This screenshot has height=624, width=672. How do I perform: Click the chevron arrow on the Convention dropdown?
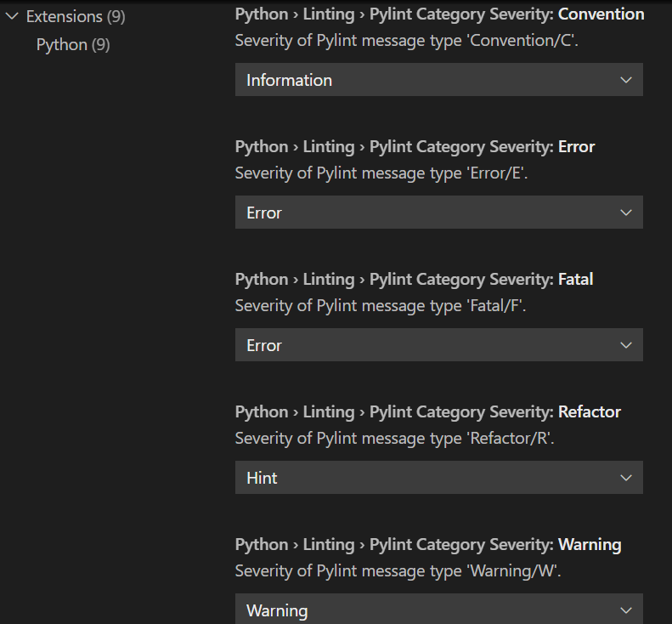[x=626, y=80]
